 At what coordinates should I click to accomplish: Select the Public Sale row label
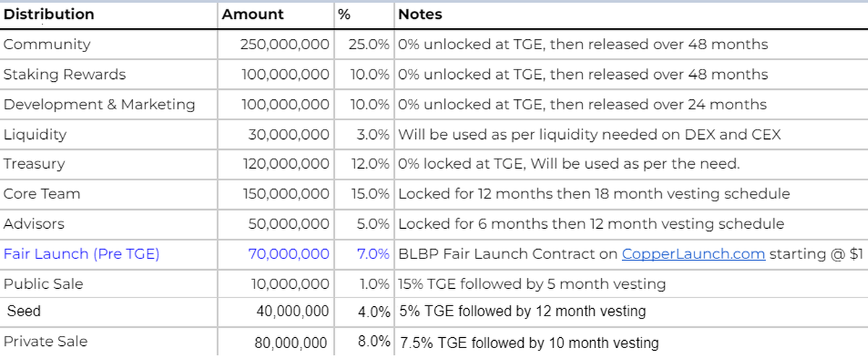pyautogui.click(x=43, y=284)
